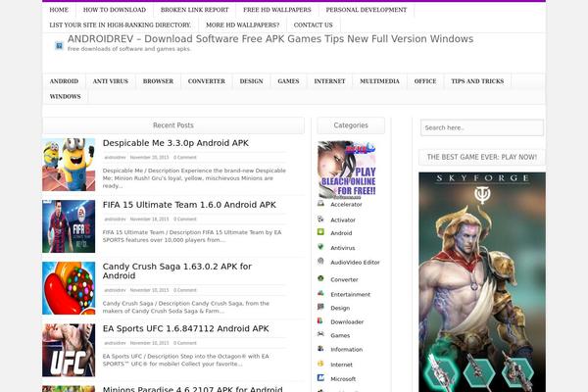Viewport: 588px width, 392px height.
Task: Open Minions Paradise APK for Android post
Action: (x=193, y=389)
